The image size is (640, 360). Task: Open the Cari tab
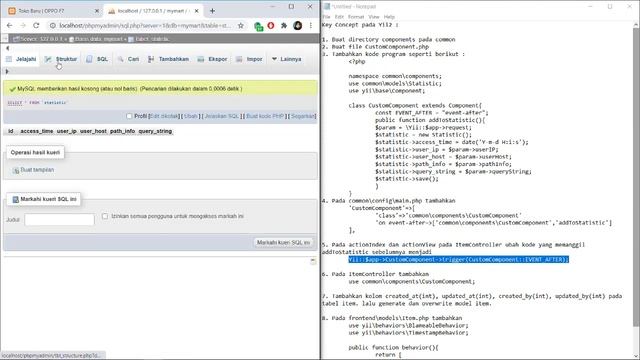128,59
